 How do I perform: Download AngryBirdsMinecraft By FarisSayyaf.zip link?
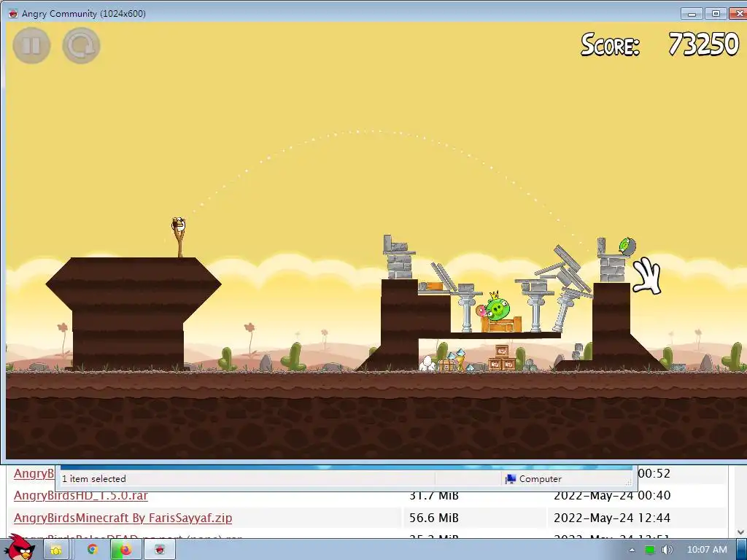coord(123,518)
